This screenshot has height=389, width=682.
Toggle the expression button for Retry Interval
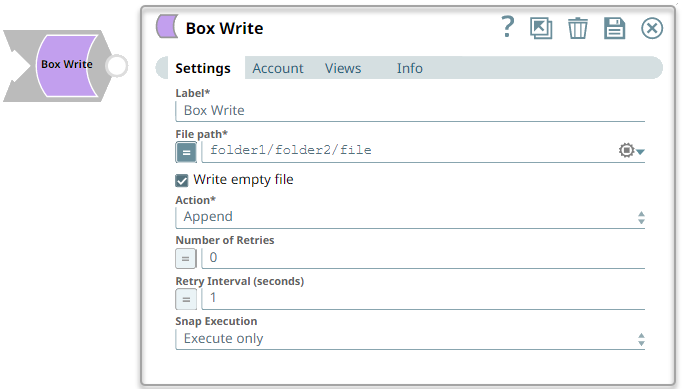pos(186,299)
